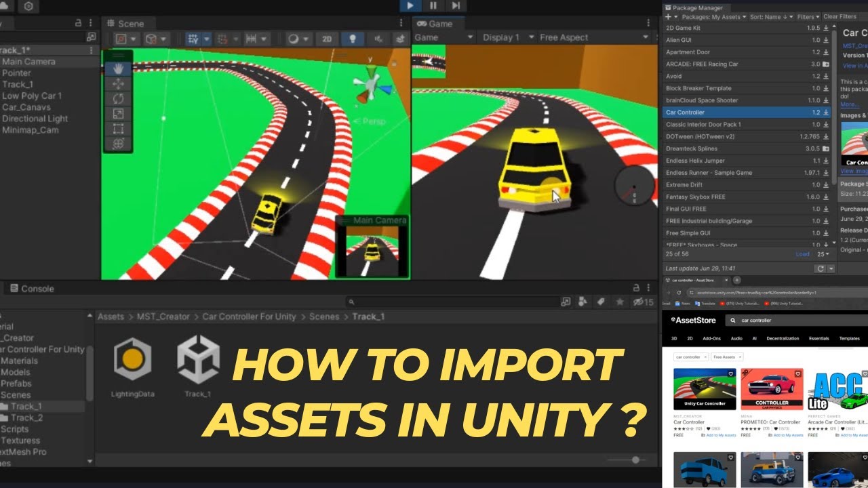
Task: Click the More... link in package description
Action: [x=849, y=105]
